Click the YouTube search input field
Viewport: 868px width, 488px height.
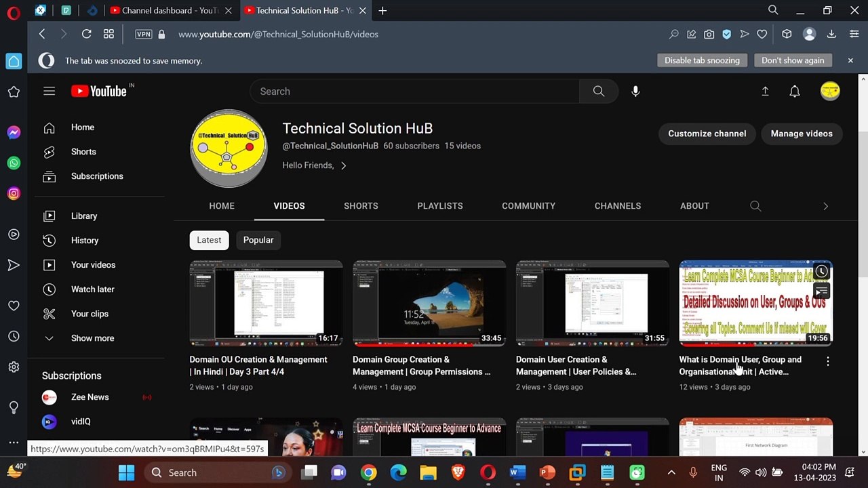[x=414, y=91]
